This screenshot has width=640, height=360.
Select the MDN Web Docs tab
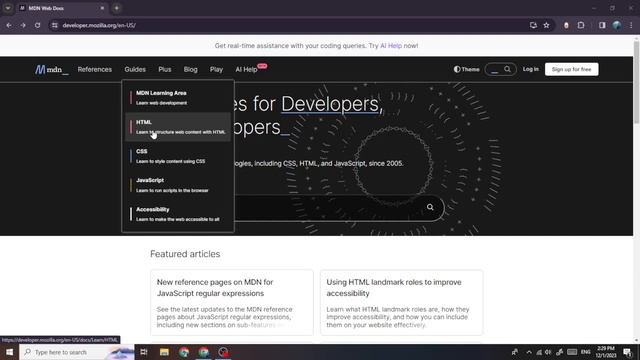pos(62,8)
